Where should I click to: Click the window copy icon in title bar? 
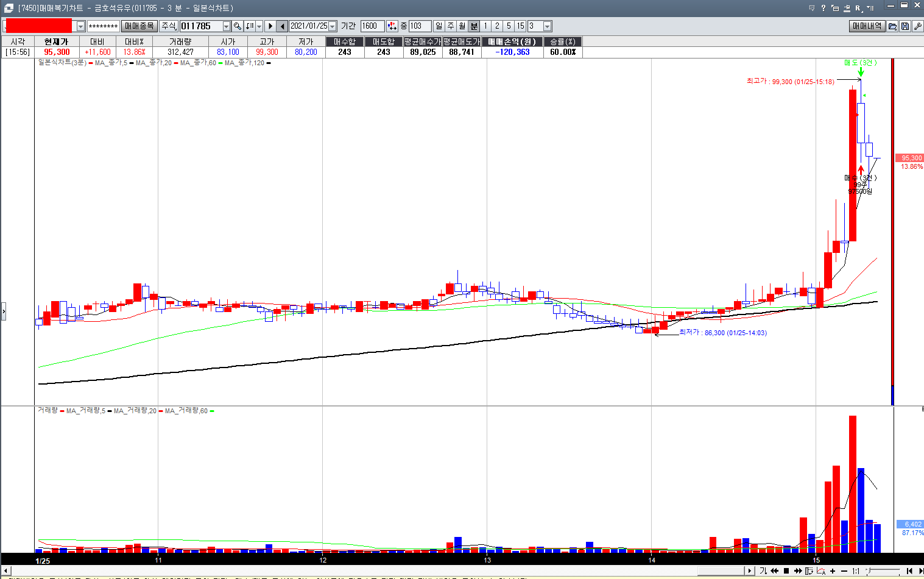click(835, 8)
